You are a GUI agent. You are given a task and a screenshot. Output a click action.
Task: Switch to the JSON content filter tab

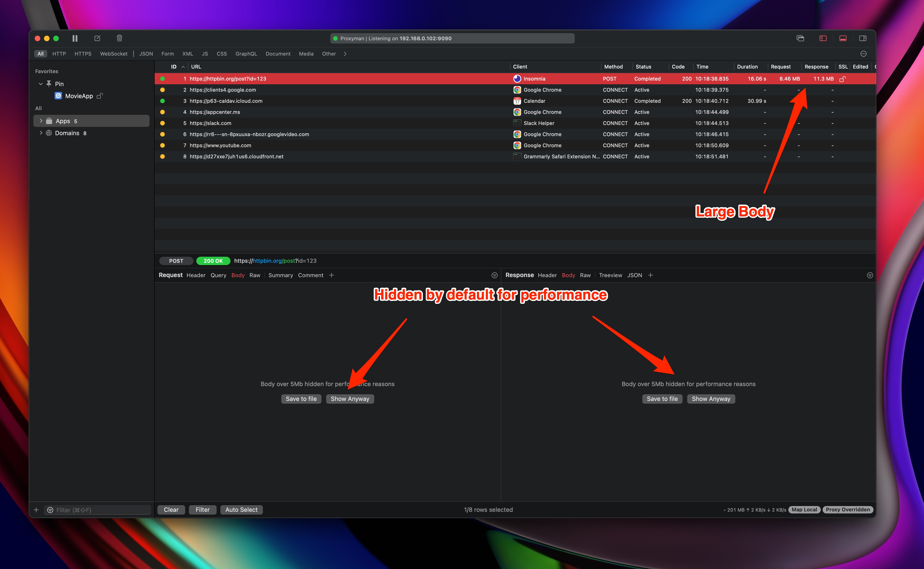(146, 53)
